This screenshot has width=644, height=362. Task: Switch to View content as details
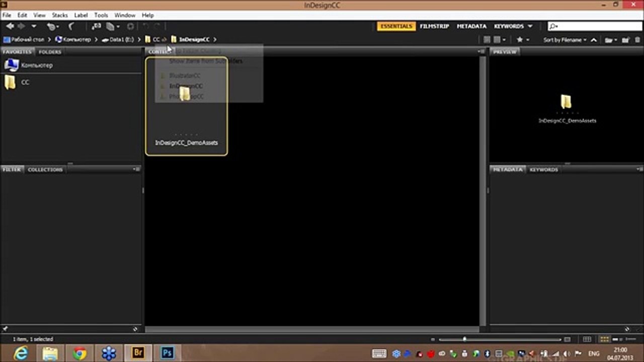(x=616, y=339)
